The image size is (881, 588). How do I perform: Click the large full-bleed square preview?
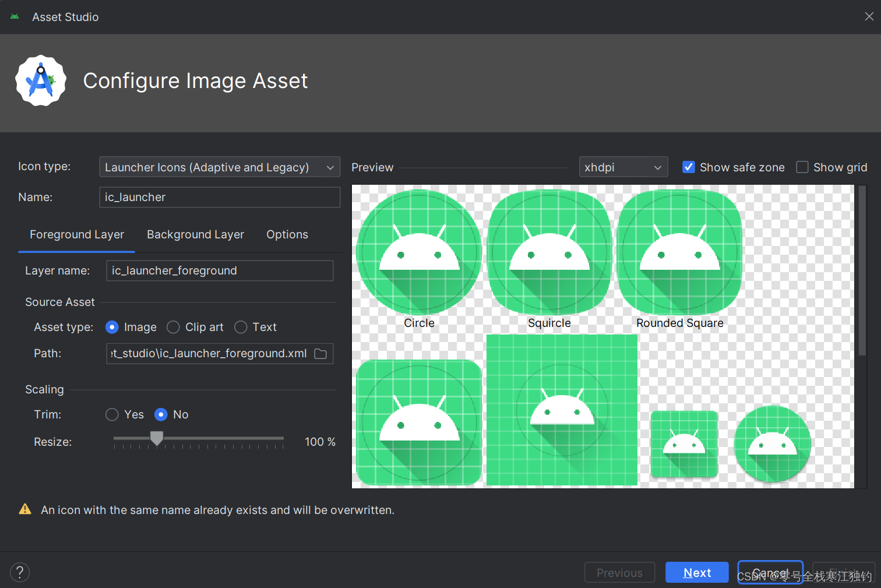[x=562, y=410]
